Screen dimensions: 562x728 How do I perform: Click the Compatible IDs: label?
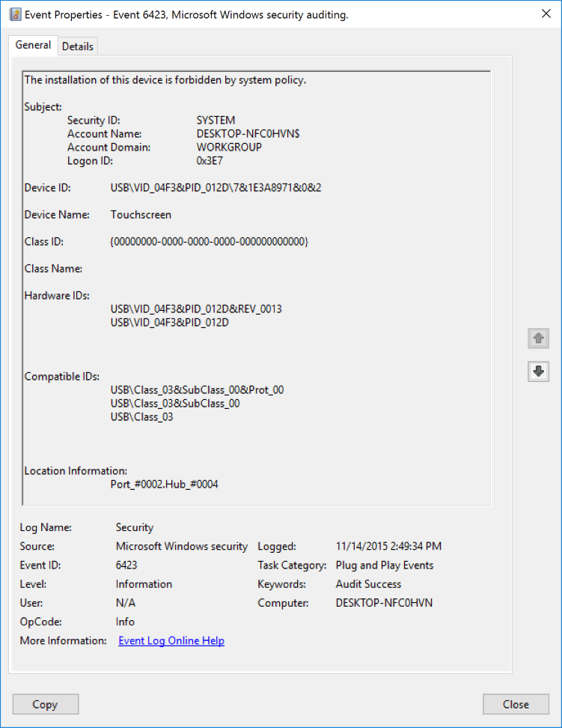point(61,376)
